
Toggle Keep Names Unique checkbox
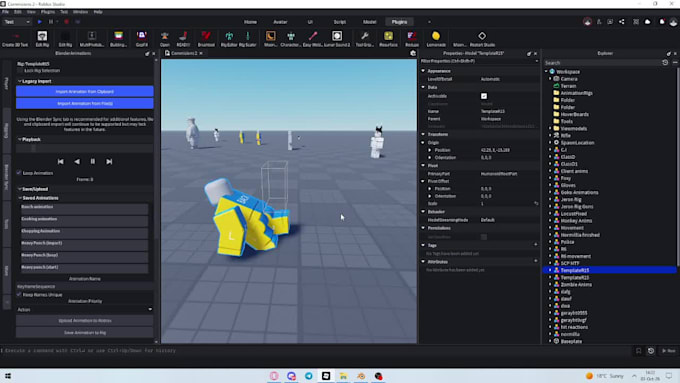pyautogui.click(x=19, y=295)
